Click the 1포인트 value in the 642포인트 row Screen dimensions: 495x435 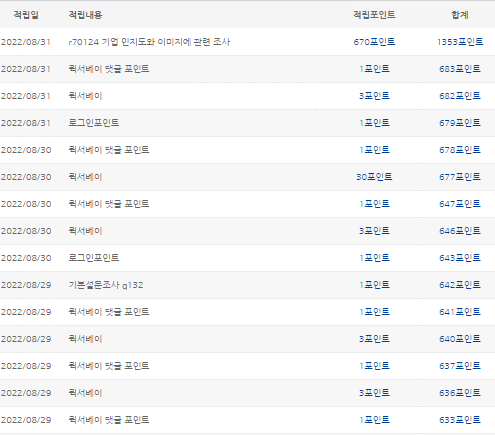[x=374, y=285]
